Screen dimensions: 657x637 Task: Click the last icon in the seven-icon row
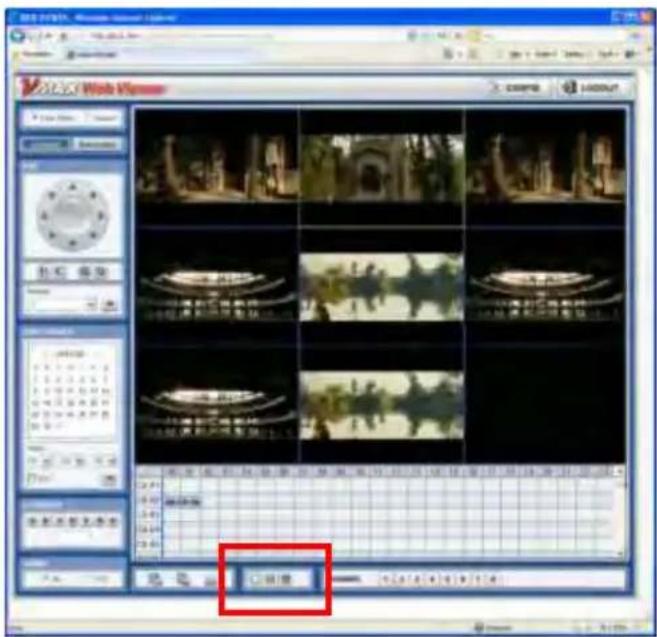coord(113,521)
